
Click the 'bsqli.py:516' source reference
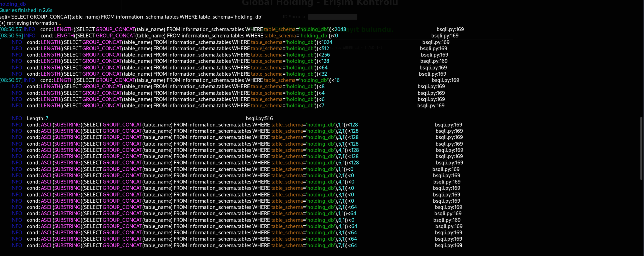[259, 118]
